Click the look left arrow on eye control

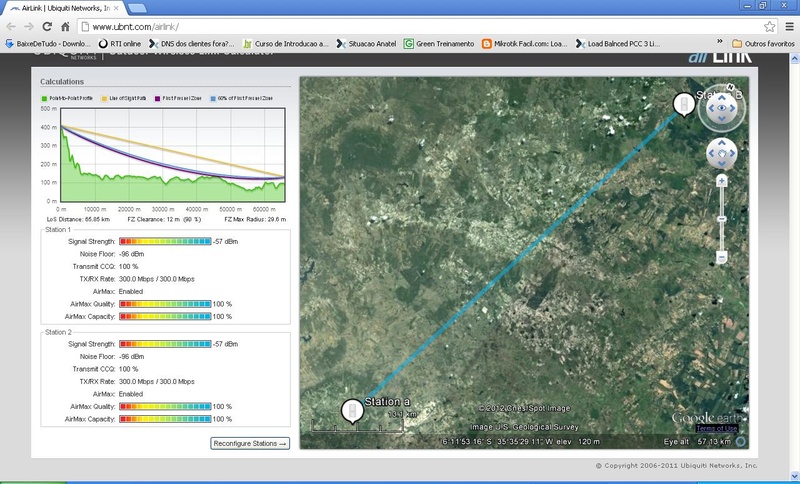tap(710, 108)
